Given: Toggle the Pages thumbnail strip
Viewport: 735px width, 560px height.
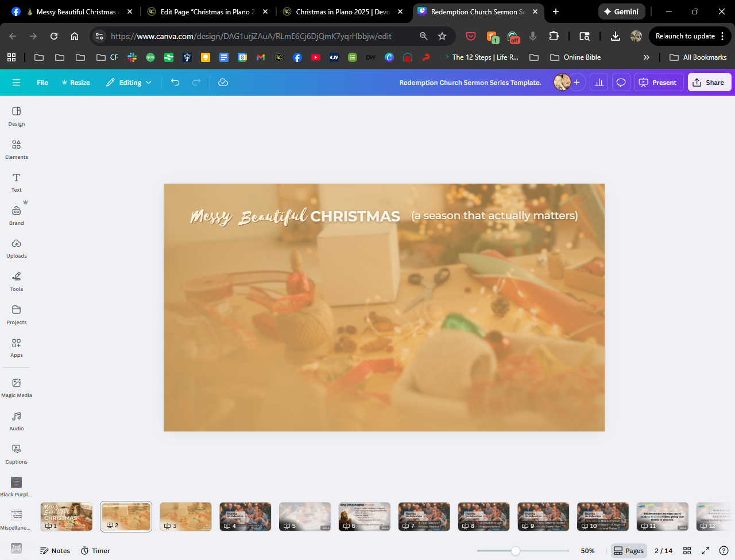Looking at the screenshot, I should pos(629,551).
